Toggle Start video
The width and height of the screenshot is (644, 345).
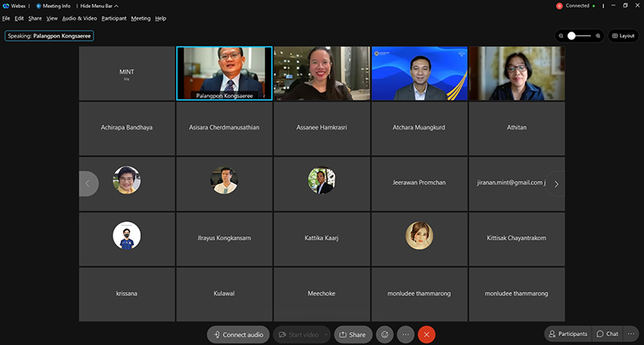pos(298,335)
